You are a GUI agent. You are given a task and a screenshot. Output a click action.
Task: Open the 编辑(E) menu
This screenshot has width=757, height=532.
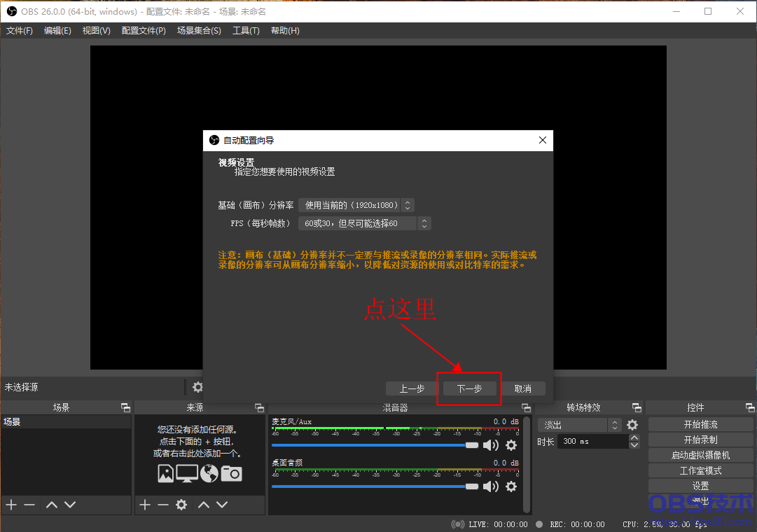coord(57,30)
